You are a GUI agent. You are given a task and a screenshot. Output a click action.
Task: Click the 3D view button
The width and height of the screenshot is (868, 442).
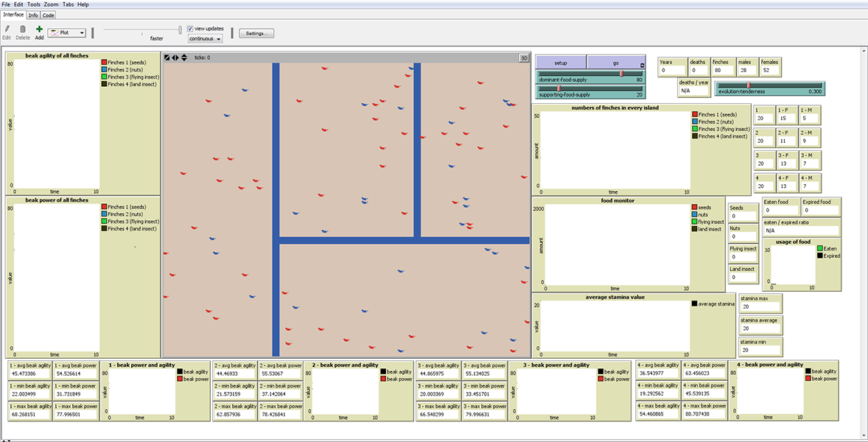coord(524,57)
